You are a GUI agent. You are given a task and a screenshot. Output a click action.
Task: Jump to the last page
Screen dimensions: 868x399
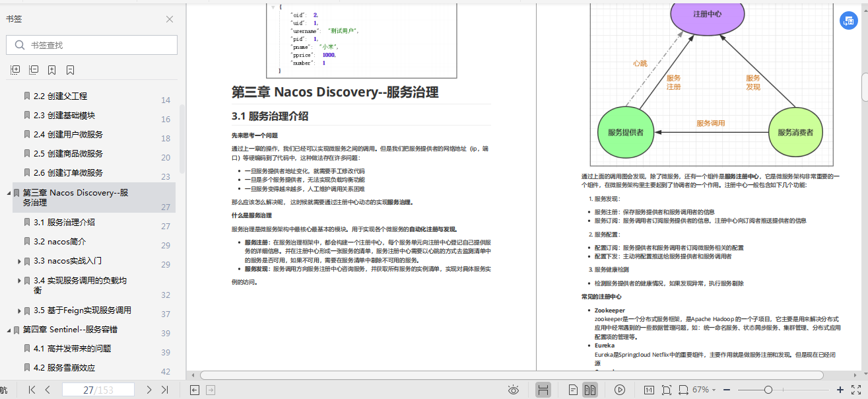coord(165,390)
